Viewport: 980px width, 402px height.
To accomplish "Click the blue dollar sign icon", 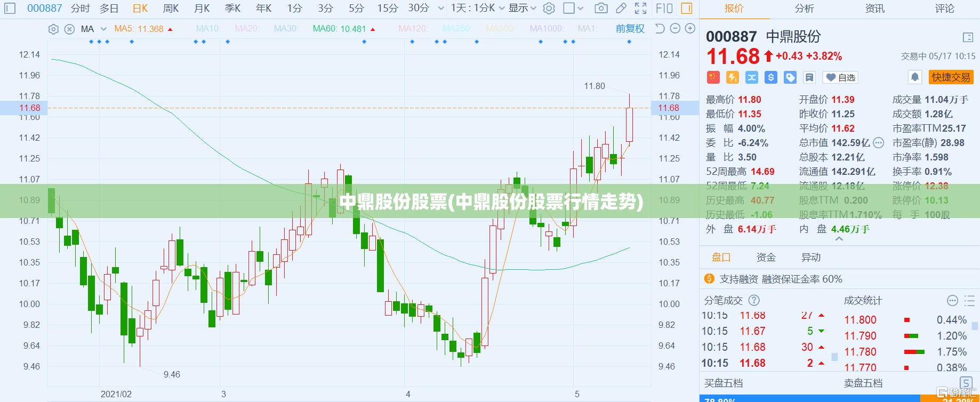I will tap(771, 78).
